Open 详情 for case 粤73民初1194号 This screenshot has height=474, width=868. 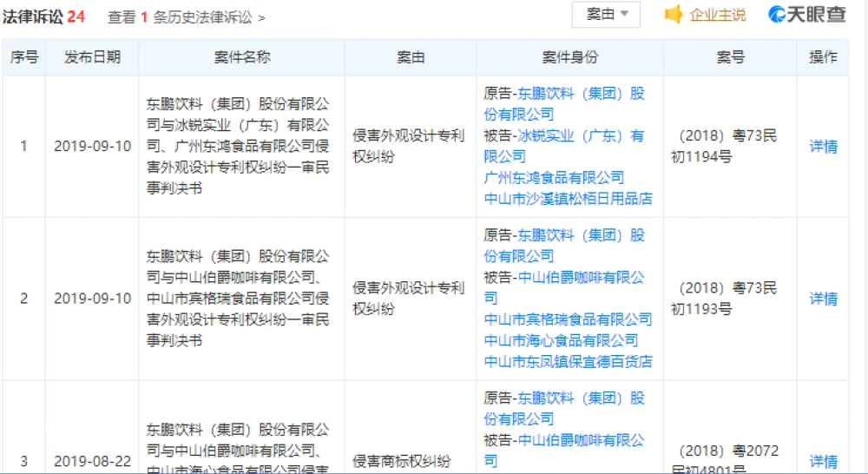point(823,146)
